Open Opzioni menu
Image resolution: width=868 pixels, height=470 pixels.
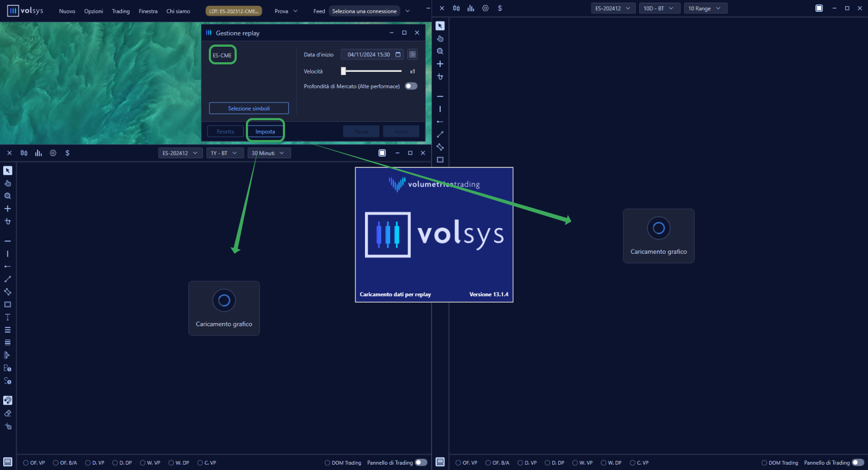[93, 11]
